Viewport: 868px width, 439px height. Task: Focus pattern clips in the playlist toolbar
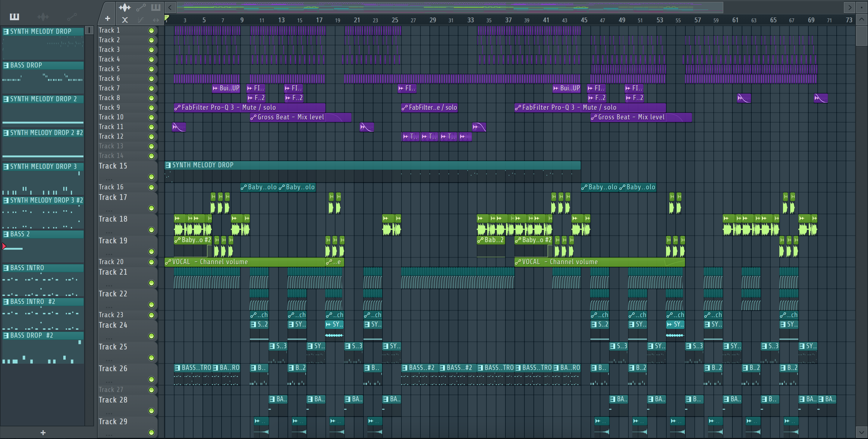[x=156, y=8]
